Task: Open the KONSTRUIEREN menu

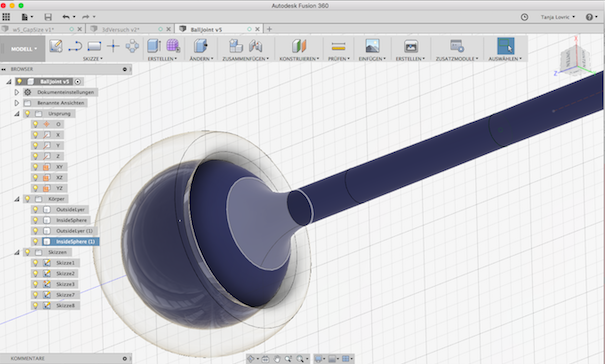Action: 299,59
